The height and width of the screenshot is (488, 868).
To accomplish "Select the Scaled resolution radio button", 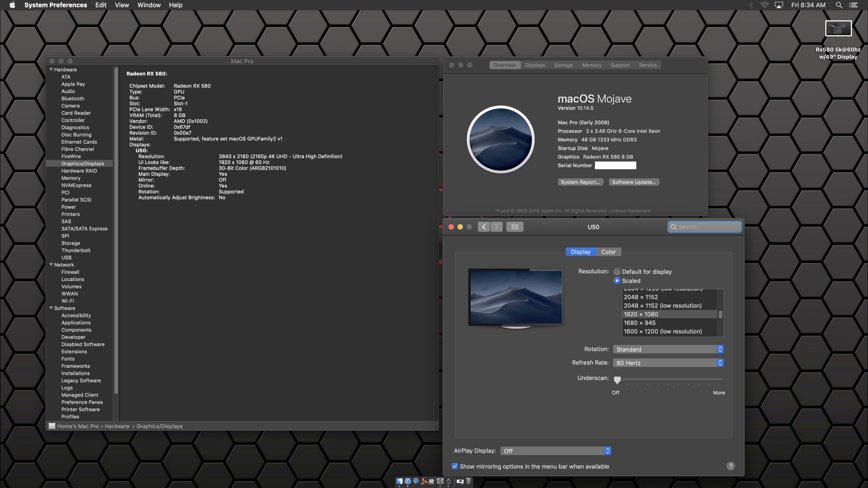I will (x=617, y=281).
